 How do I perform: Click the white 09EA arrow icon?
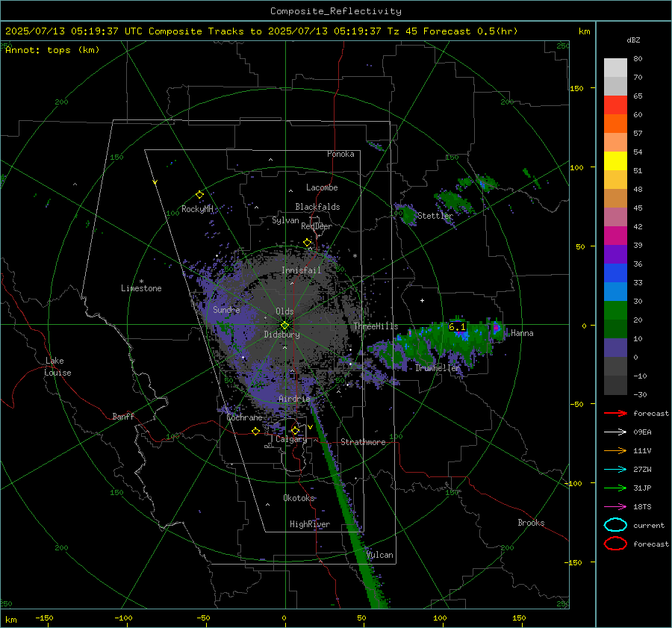615,432
